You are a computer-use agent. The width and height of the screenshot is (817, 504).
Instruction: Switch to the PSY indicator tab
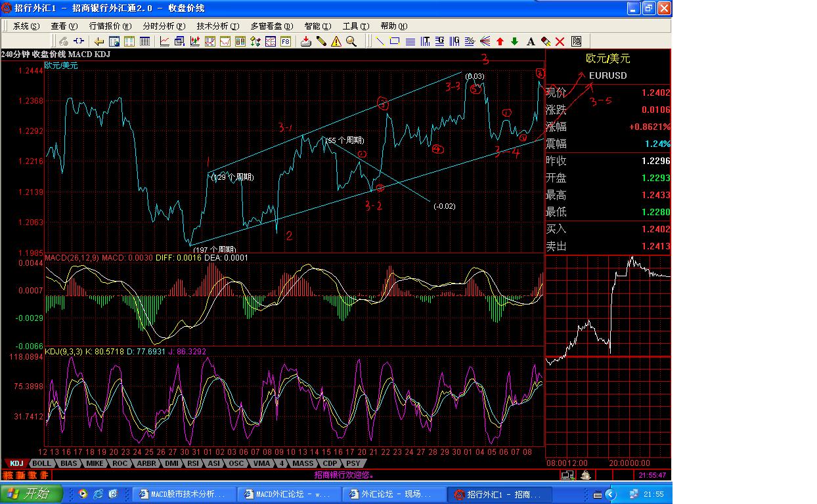tap(354, 463)
